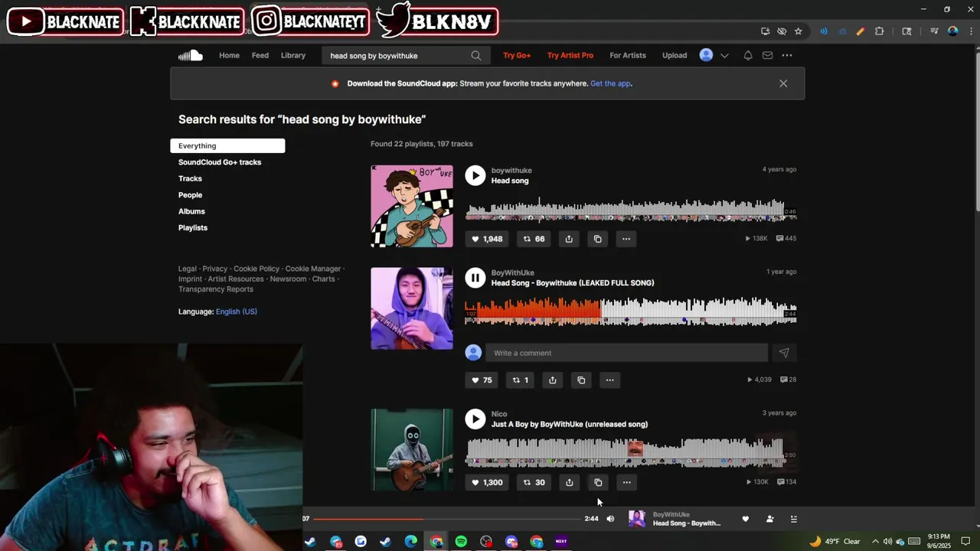This screenshot has height=551, width=980.
Task: Repost 'Head song' showing 66 reposts
Action: click(534, 239)
